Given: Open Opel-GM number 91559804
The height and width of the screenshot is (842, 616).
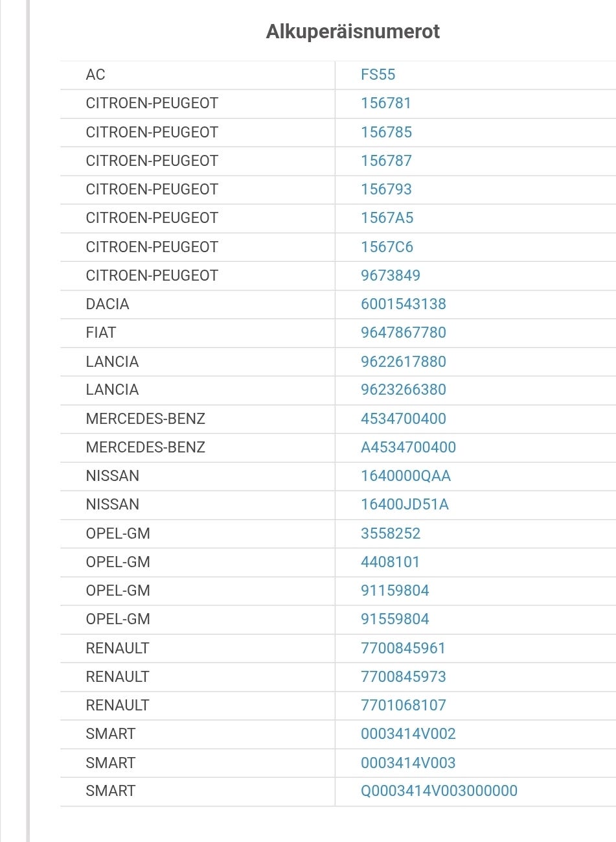Looking at the screenshot, I should [395, 619].
